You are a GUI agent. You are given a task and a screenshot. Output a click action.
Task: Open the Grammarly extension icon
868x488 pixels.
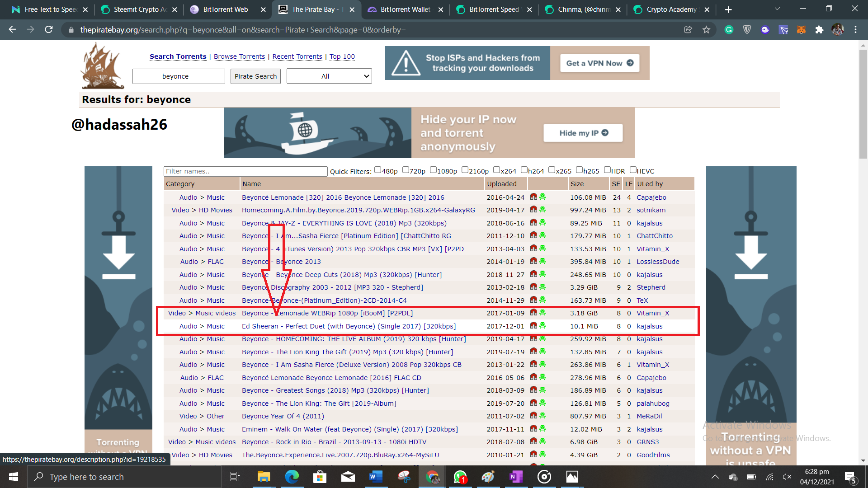[x=729, y=30]
